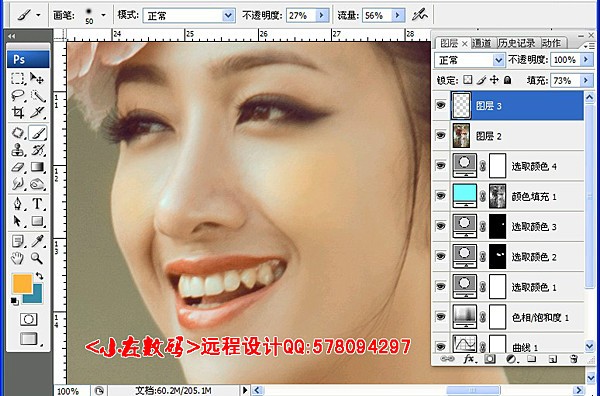
Task: Open layer blend mode 正常 dropdown
Action: click(498, 60)
